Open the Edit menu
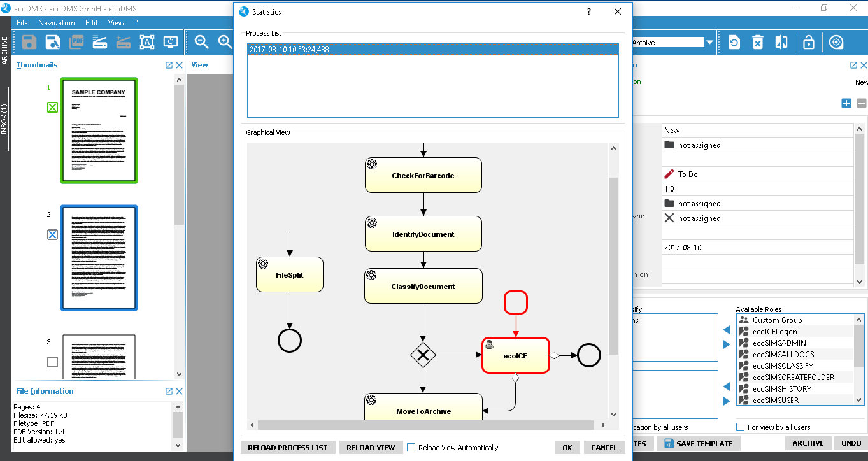 (x=92, y=23)
